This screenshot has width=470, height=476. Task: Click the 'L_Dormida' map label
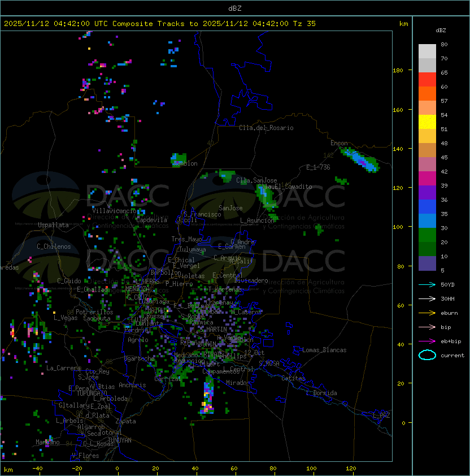tap(321, 393)
